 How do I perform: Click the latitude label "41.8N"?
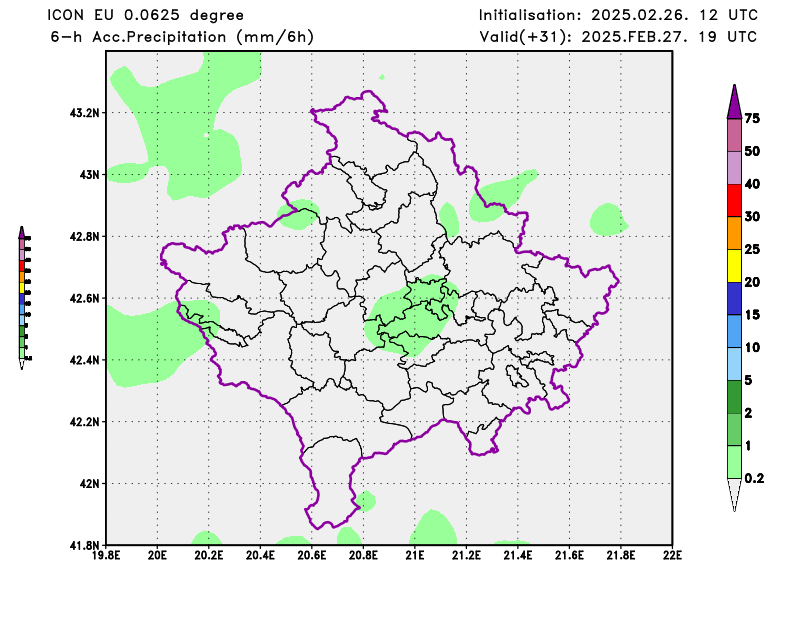coord(85,545)
